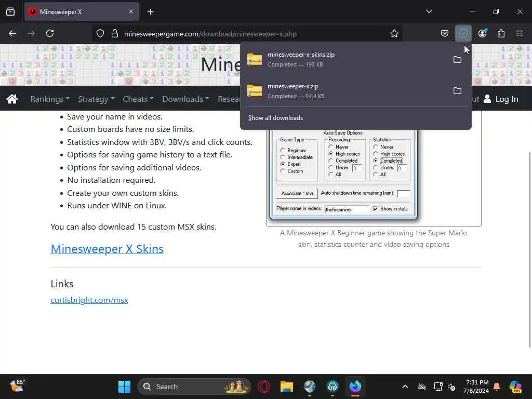The width and height of the screenshot is (532, 399).
Task: Open the teal headset app on taskbar
Action: 332,387
